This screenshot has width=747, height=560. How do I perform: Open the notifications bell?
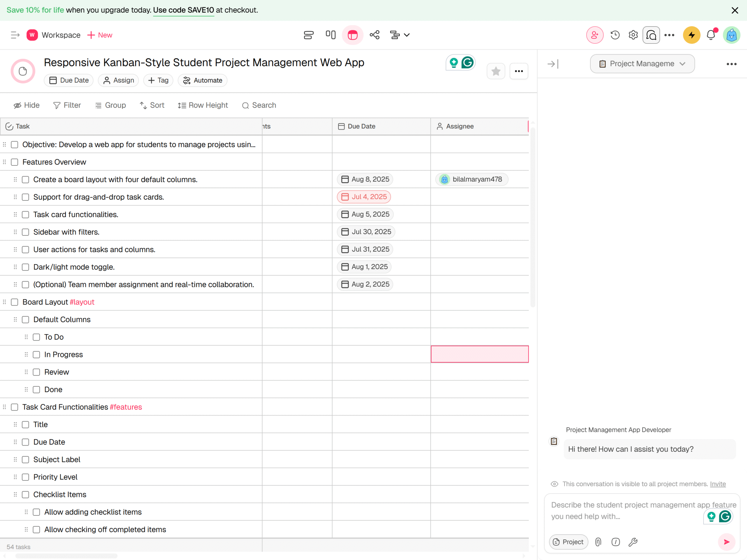711,35
